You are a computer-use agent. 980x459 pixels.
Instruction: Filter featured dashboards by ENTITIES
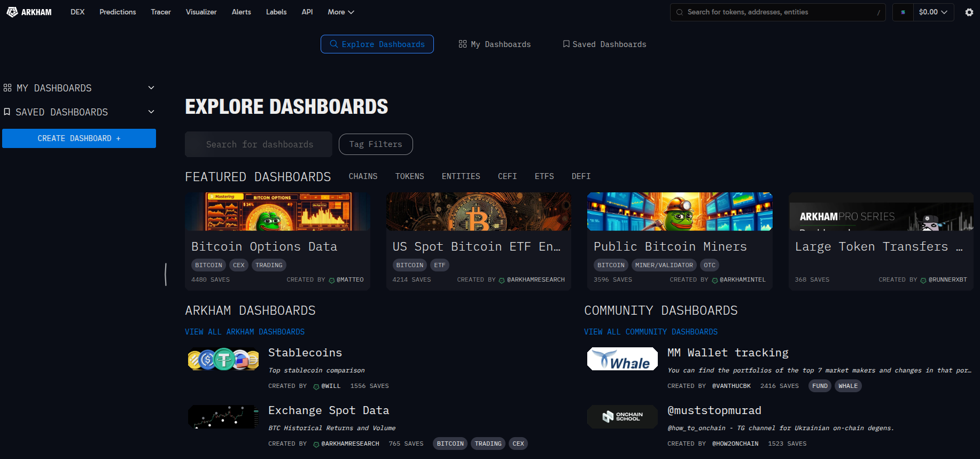click(461, 176)
